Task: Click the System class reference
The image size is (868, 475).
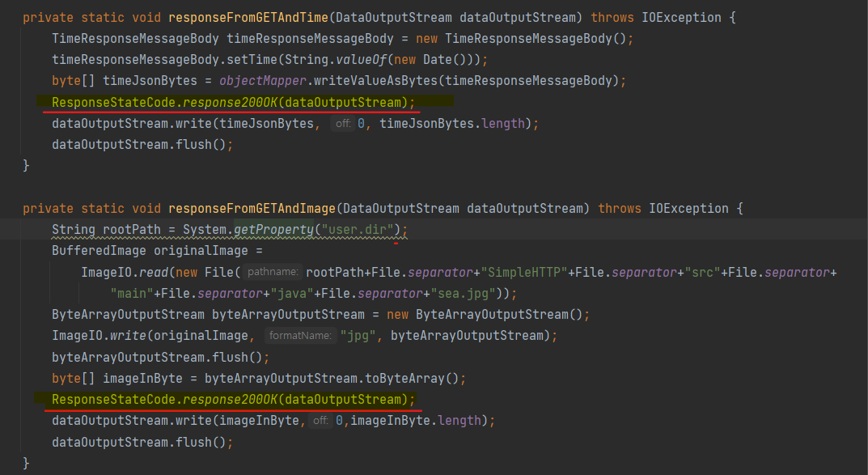Action: click(205, 230)
